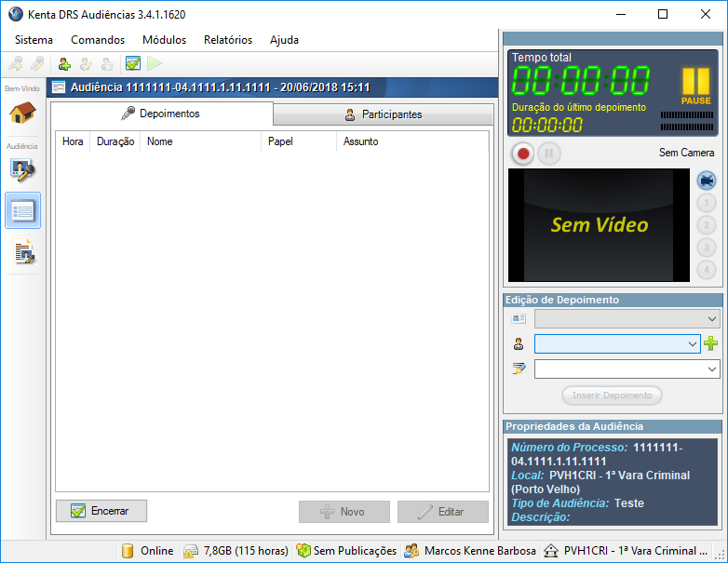Open the Módulos menu

[164, 40]
